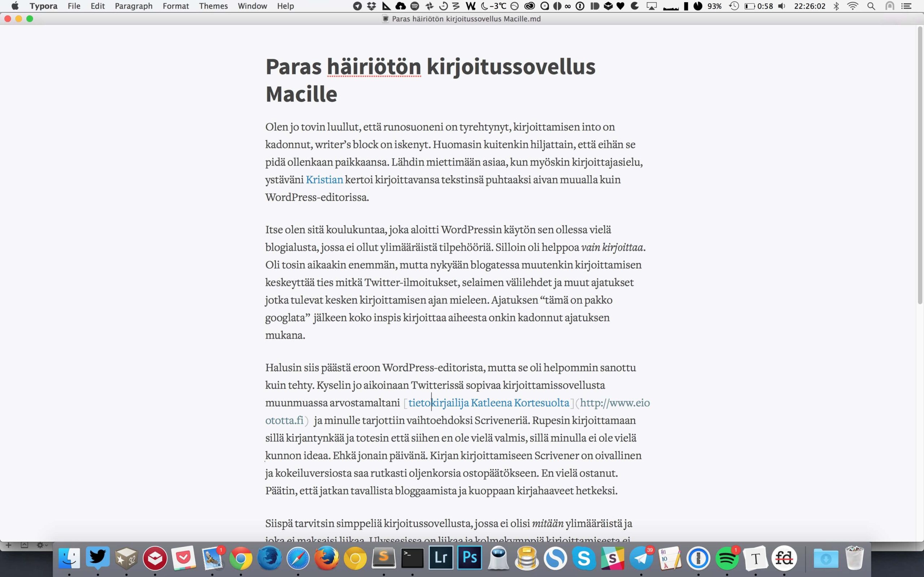
Task: Click the Telegram icon with 39 badge
Action: point(641,558)
